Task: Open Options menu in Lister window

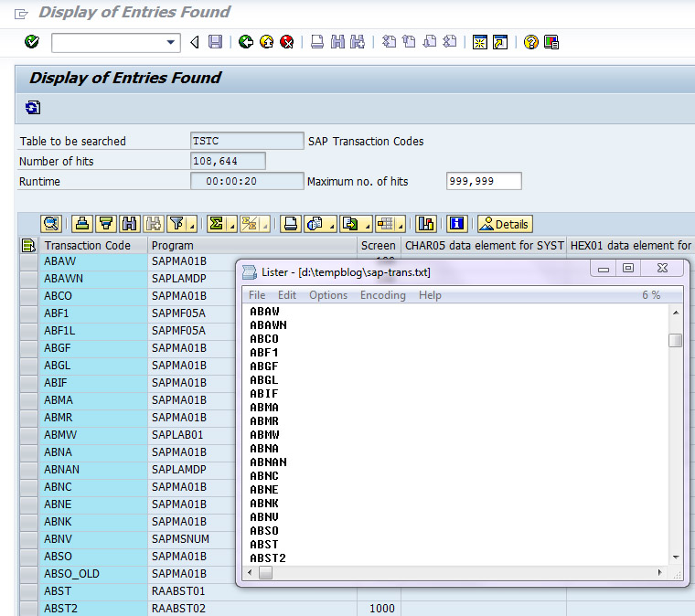Action: point(328,295)
